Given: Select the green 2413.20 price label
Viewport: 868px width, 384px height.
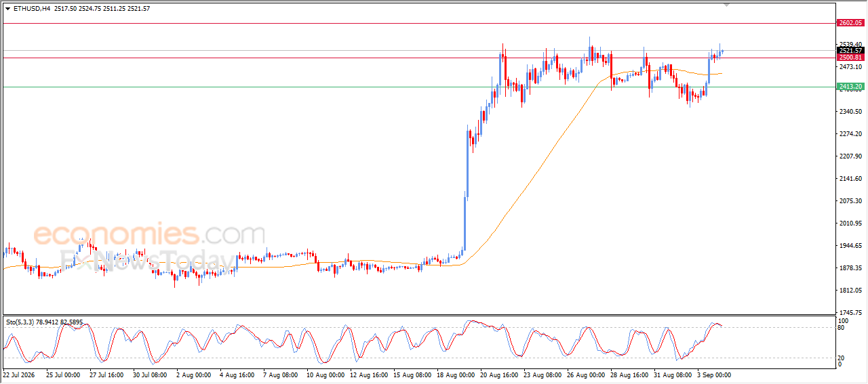Looking at the screenshot, I should tap(850, 87).
